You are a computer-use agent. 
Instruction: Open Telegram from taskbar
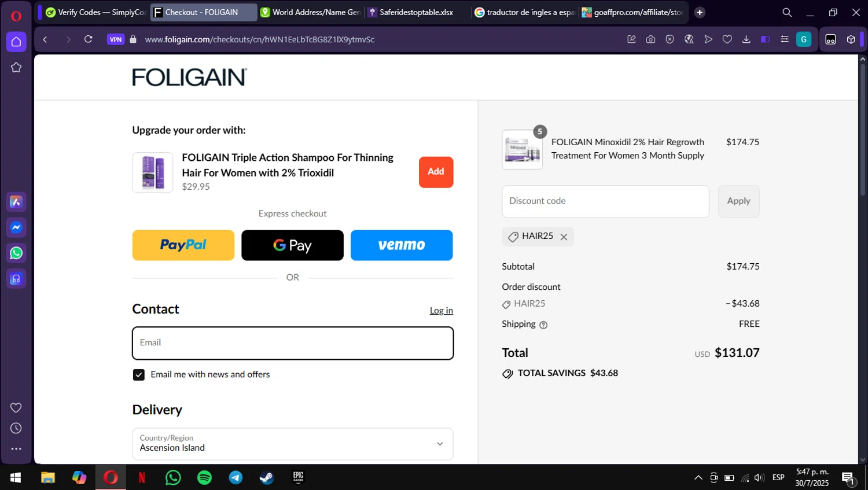236,477
